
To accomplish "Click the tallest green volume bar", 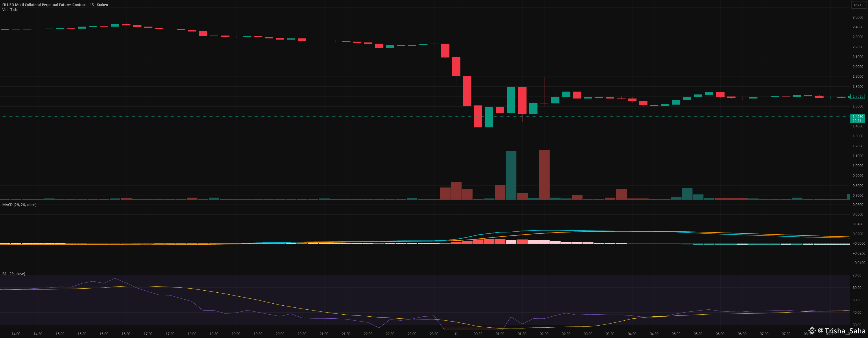I will click(x=511, y=175).
